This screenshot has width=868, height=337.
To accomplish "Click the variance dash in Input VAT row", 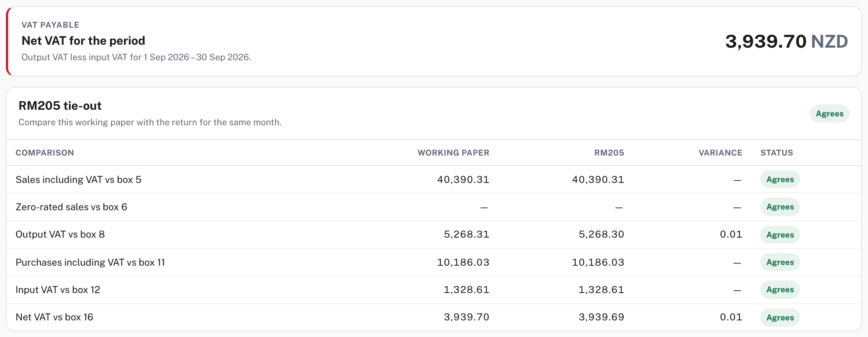I will pos(737,290).
